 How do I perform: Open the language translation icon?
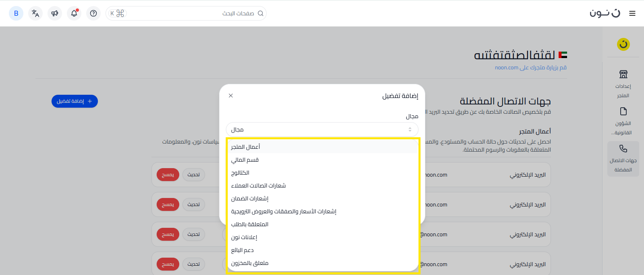point(35,13)
